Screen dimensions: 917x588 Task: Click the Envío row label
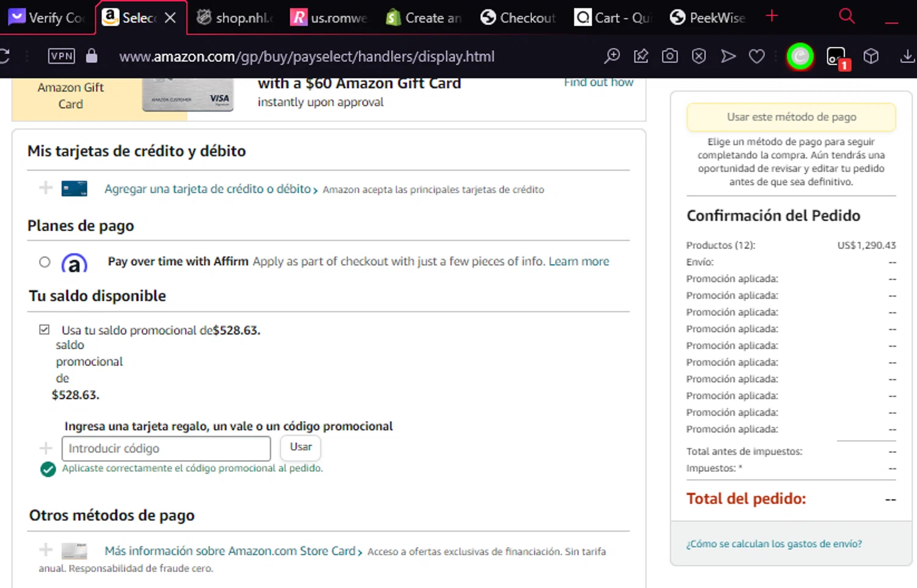tap(700, 262)
